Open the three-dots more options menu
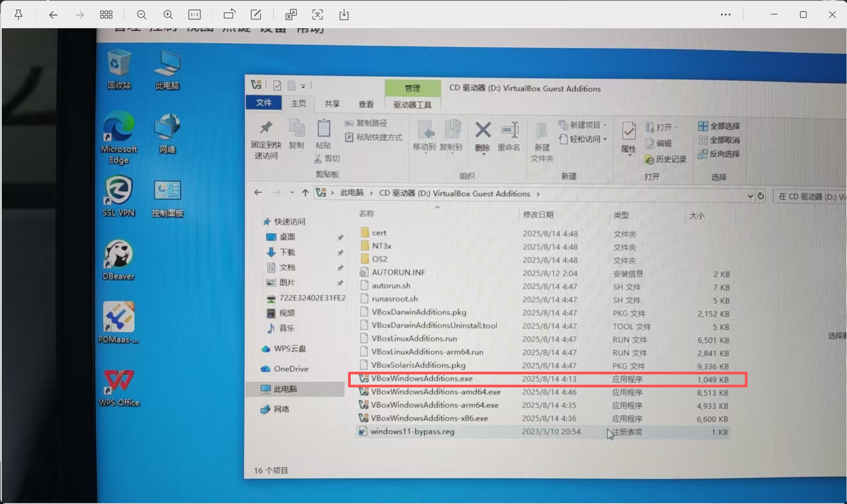The height and width of the screenshot is (504, 847). 726,15
